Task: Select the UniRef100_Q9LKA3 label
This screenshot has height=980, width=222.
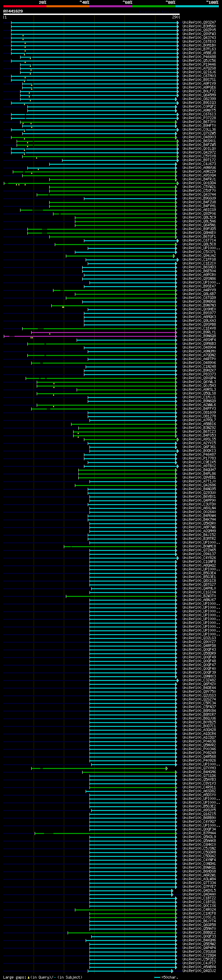Action: coord(199,321)
